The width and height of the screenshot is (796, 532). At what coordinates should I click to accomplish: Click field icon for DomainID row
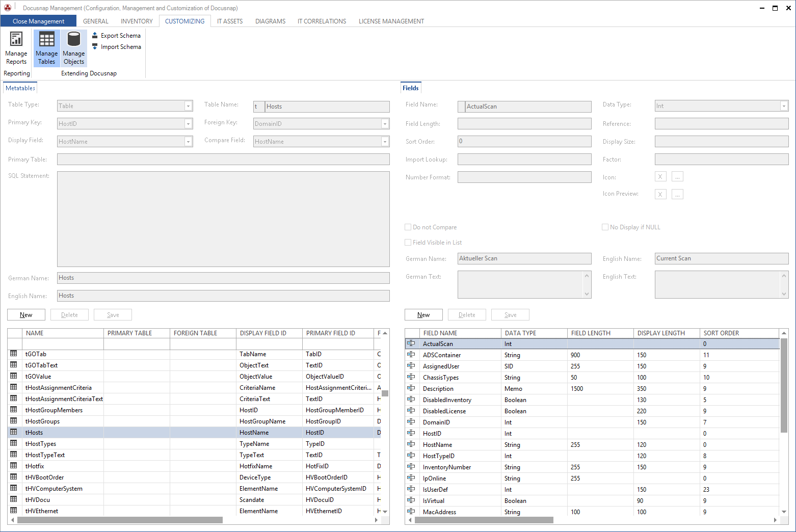pos(411,422)
